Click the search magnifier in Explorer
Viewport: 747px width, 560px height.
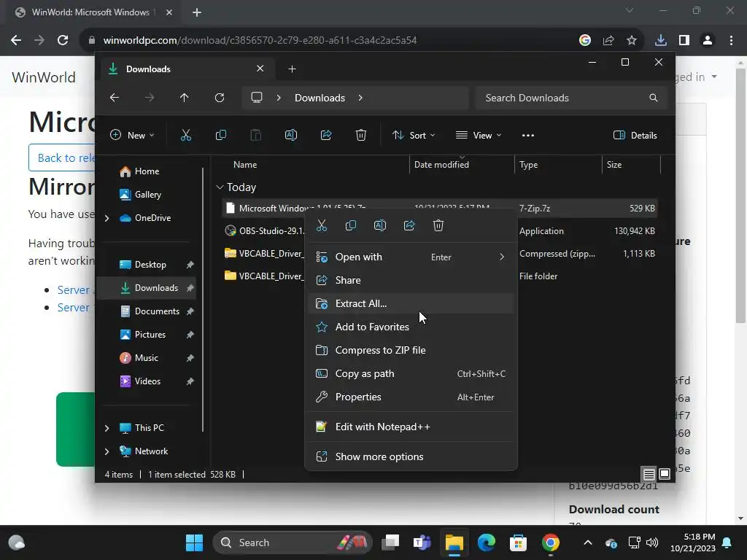click(x=653, y=98)
